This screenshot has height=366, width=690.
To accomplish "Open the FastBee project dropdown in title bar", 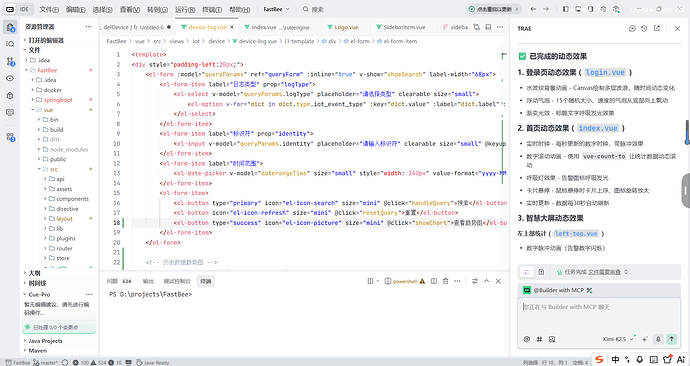I will coord(276,9).
